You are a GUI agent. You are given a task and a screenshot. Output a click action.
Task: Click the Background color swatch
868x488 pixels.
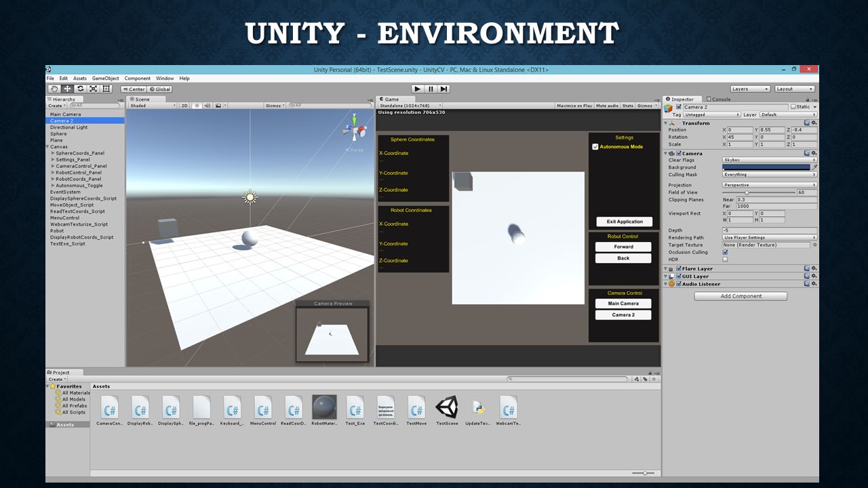[766, 167]
